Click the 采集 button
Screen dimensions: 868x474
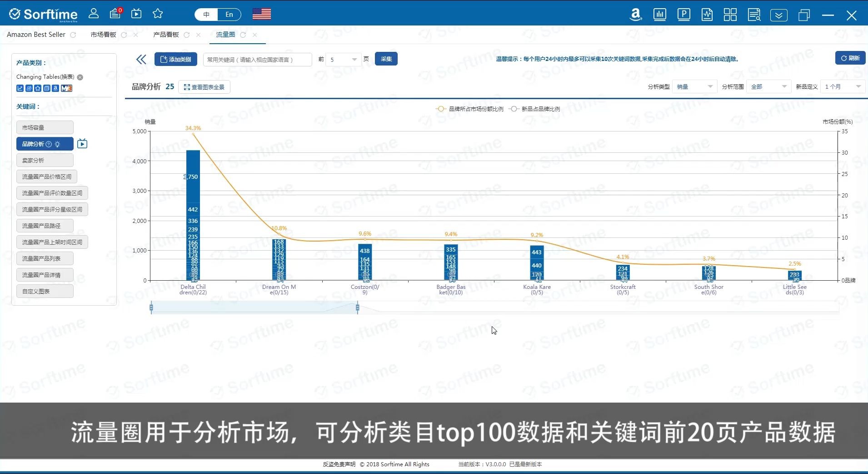(386, 59)
